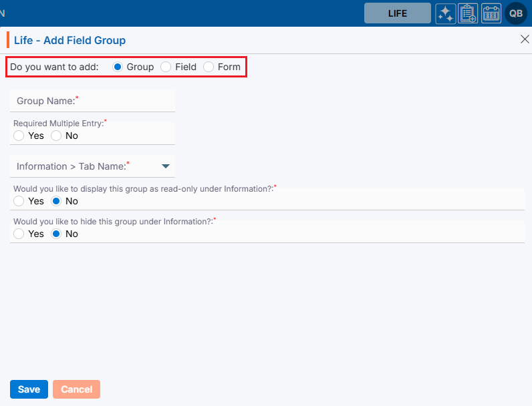Choose No for Required Multiple Entry
This screenshot has width=532, height=406.
[56, 136]
